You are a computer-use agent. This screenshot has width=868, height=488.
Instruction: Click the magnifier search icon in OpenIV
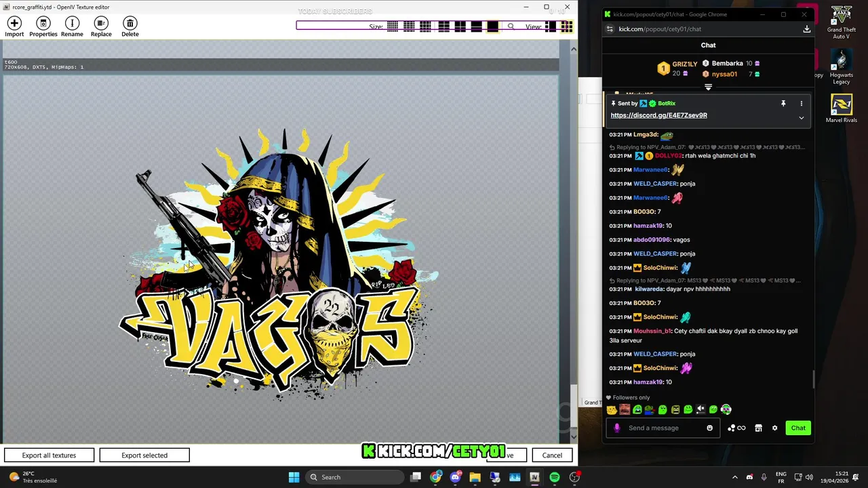pyautogui.click(x=511, y=26)
